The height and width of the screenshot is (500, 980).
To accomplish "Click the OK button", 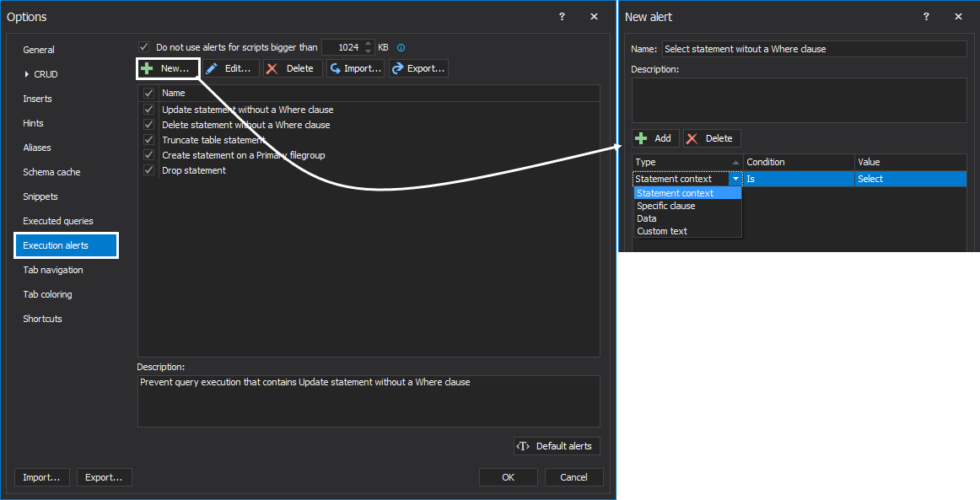I will [x=508, y=476].
